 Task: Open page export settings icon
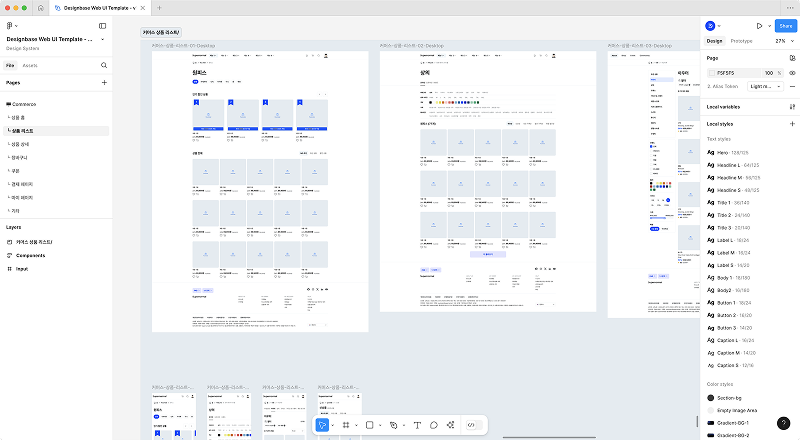click(792, 58)
